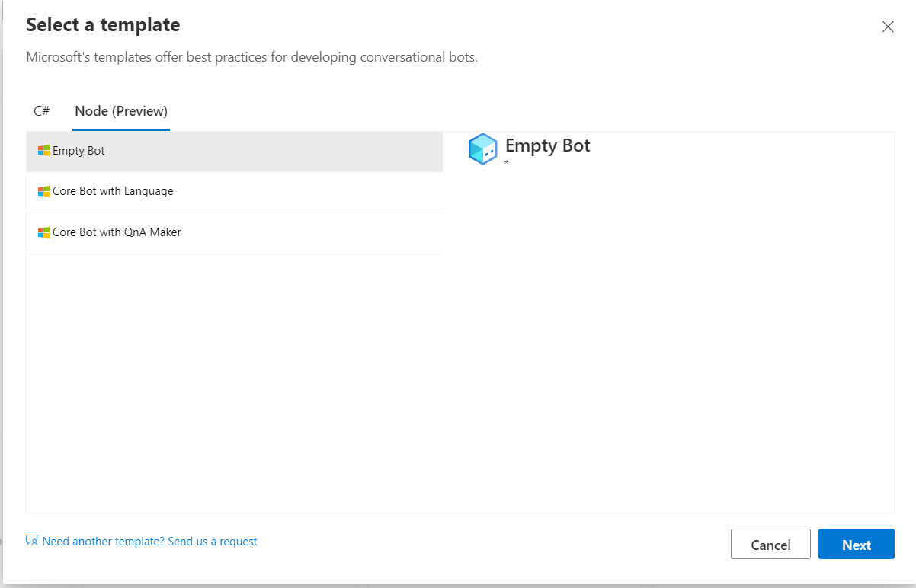Switch to the C# tab
The height and width of the screenshot is (588, 916).
(42, 110)
